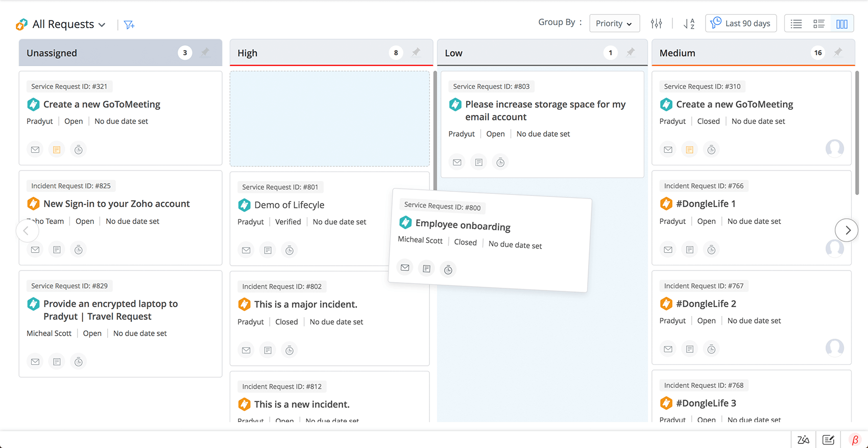Open the Group By Priority dropdown
The width and height of the screenshot is (868, 448).
[614, 23]
